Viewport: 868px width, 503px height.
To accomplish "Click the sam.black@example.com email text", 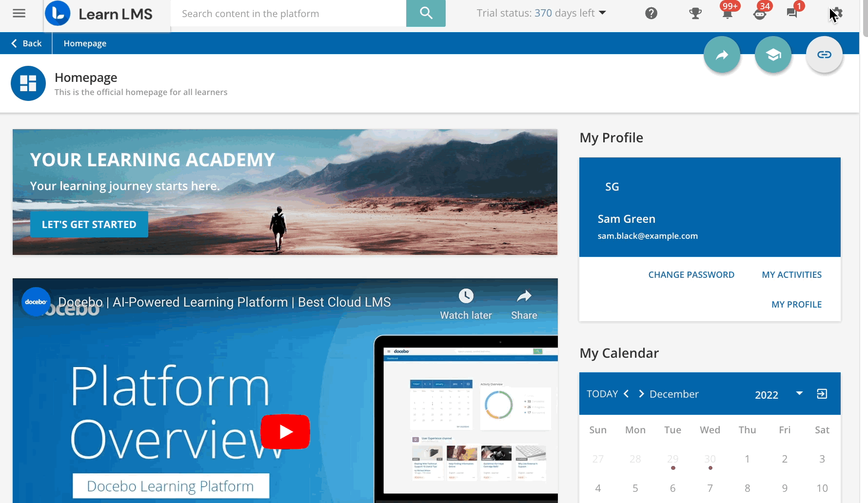I will tap(648, 236).
